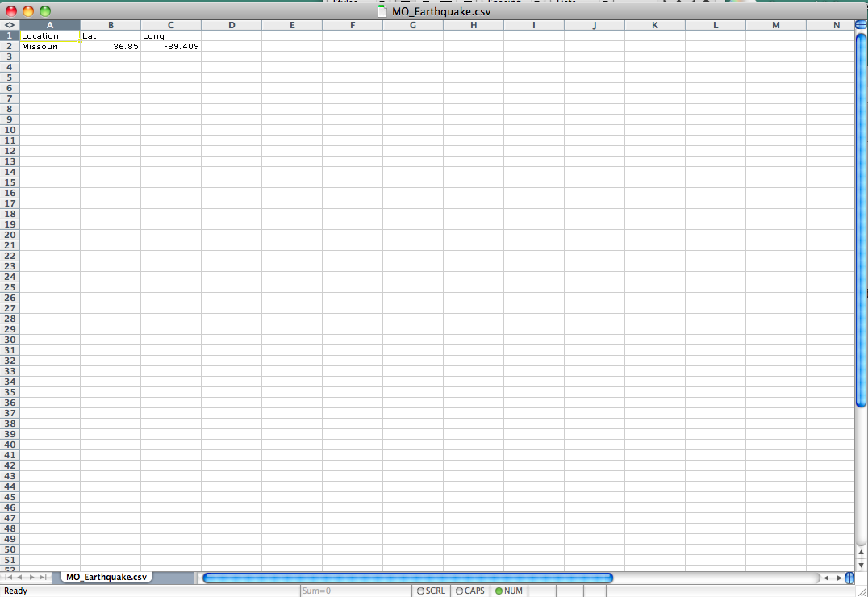Select row 2 header

[x=10, y=46]
